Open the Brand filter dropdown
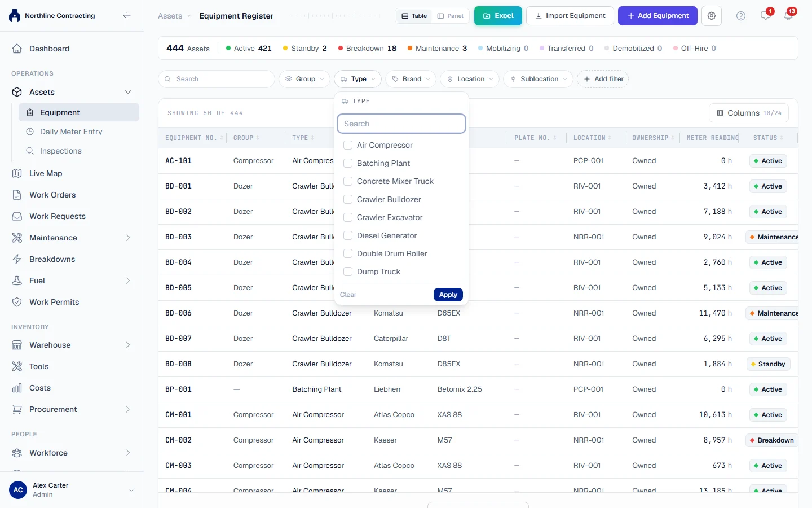The width and height of the screenshot is (812, 508). 412,79
